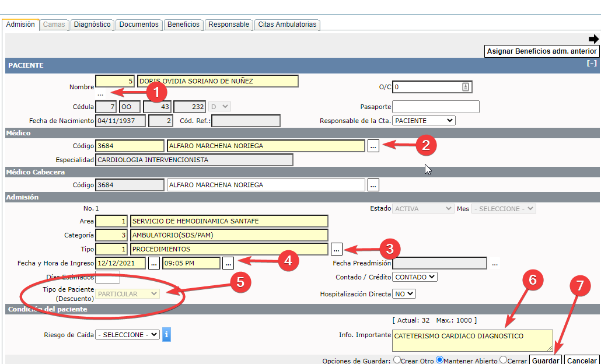Screen dimensions: 601x364
Task: Click the Días Estimados input field
Action: click(x=108, y=277)
